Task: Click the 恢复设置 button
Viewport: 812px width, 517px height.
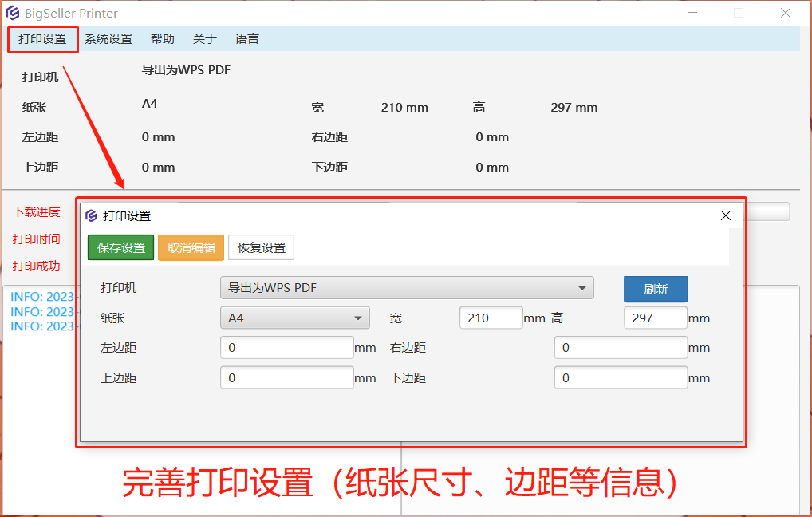Action: coord(262,248)
